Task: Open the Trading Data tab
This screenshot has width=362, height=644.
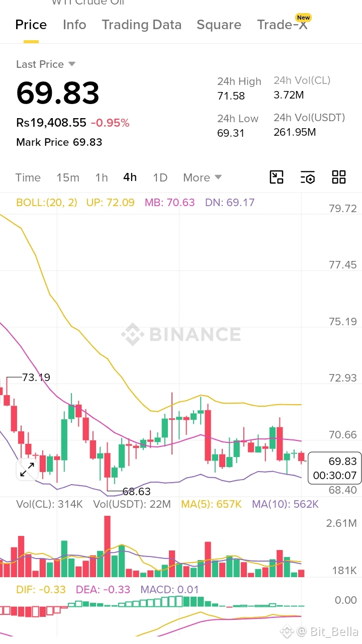Action: point(142,25)
